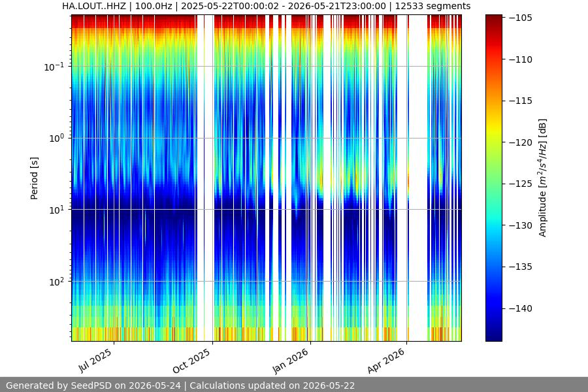Click the −135 colorbar tick label
The height and width of the screenshot is (392, 588).
pyautogui.click(x=521, y=267)
